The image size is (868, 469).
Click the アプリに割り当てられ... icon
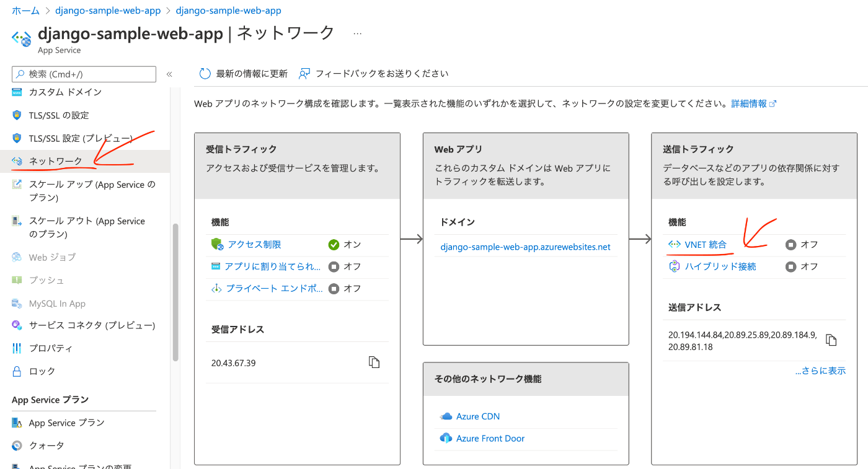click(x=216, y=266)
